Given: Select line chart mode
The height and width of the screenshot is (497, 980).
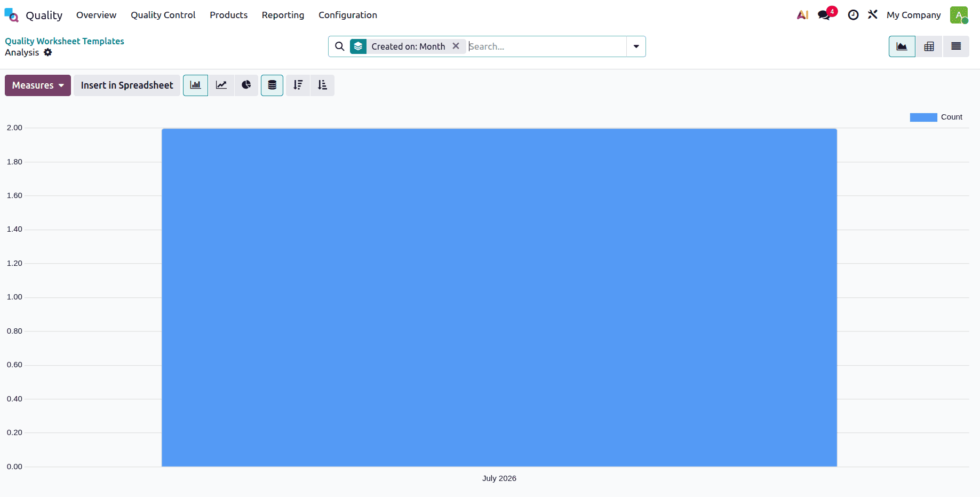Looking at the screenshot, I should (221, 85).
